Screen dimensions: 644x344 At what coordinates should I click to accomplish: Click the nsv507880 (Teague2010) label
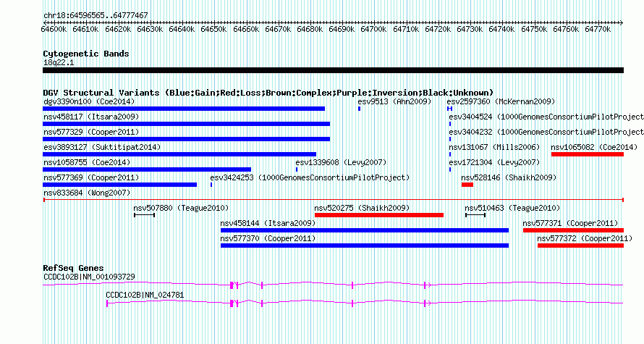(x=181, y=208)
